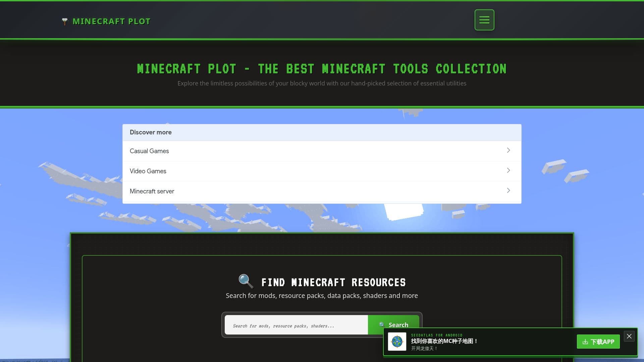Click the 下载APP download button
644x362 pixels.
(598, 342)
